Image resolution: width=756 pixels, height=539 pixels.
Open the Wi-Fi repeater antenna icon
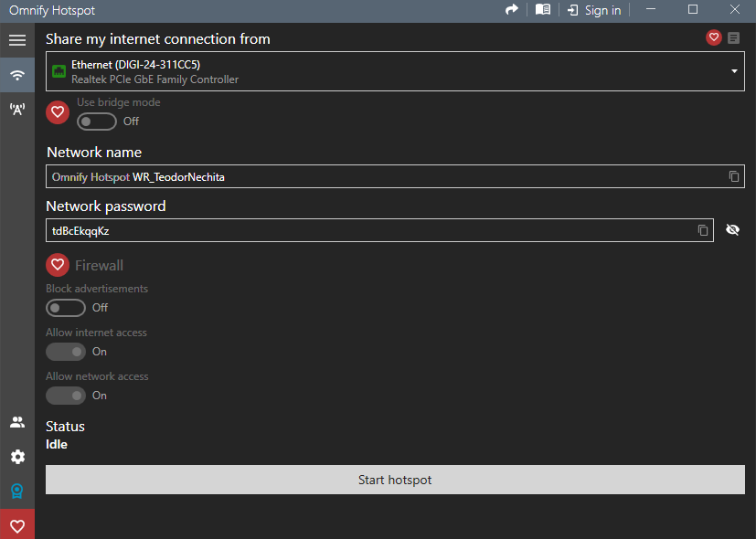tap(17, 110)
